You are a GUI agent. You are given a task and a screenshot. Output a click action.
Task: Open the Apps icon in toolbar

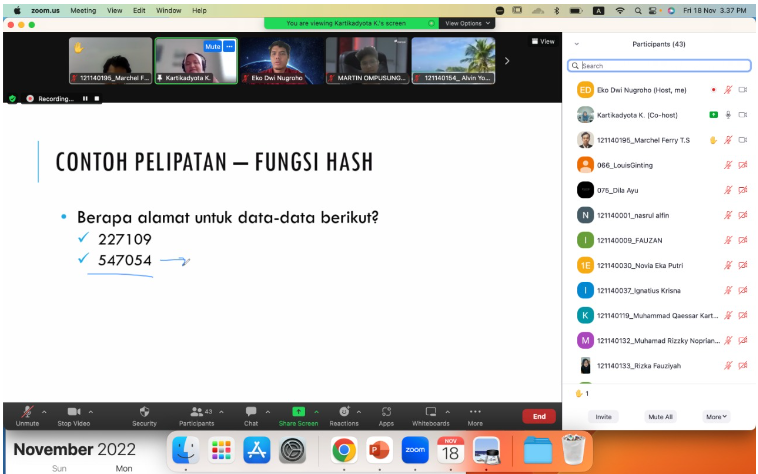pyautogui.click(x=386, y=412)
